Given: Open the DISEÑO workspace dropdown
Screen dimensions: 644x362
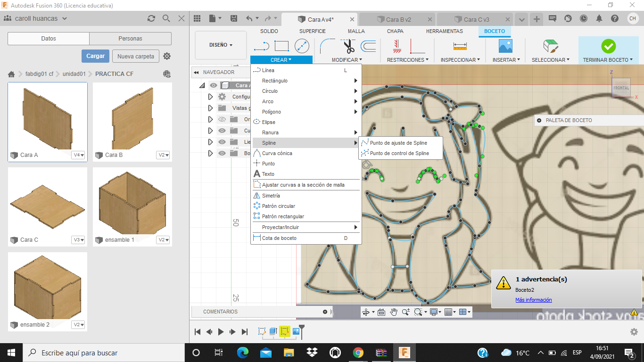Looking at the screenshot, I should pyautogui.click(x=221, y=45).
